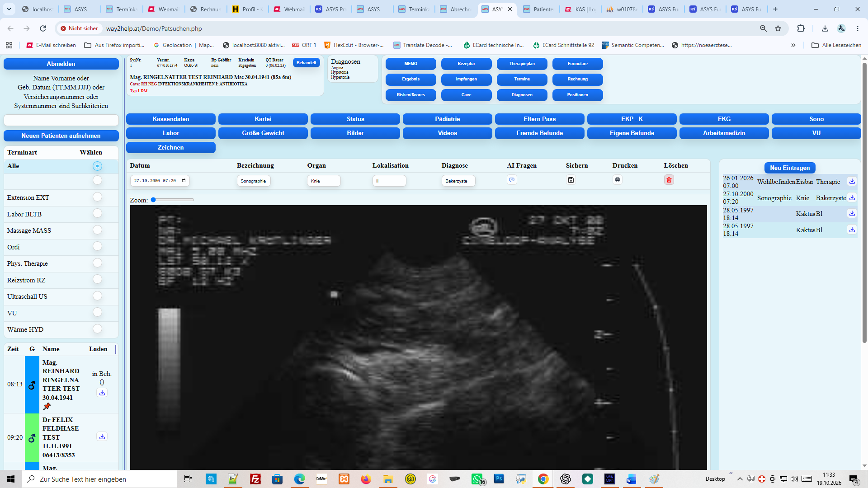The height and width of the screenshot is (488, 868).
Task: Save the entry with the Sichern icon
Action: 571,180
